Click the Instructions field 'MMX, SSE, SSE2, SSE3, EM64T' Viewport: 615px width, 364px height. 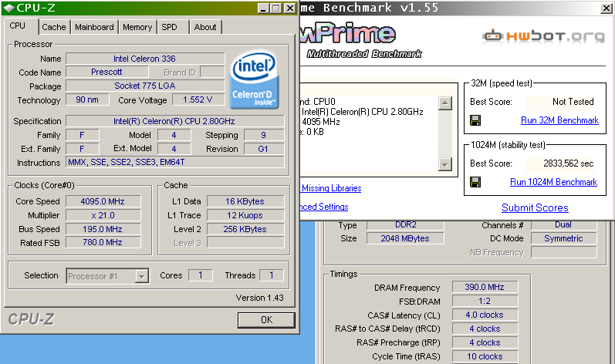pyautogui.click(x=174, y=162)
